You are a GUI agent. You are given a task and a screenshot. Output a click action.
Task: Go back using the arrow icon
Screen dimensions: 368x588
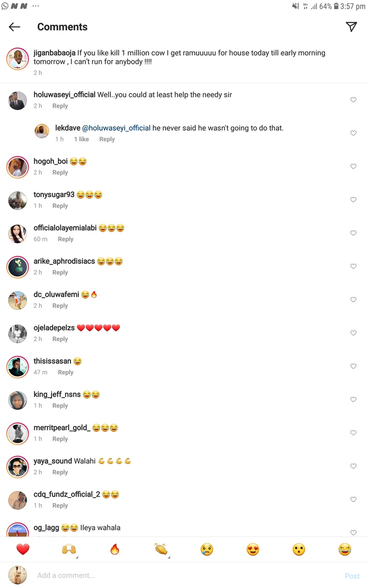(x=14, y=27)
